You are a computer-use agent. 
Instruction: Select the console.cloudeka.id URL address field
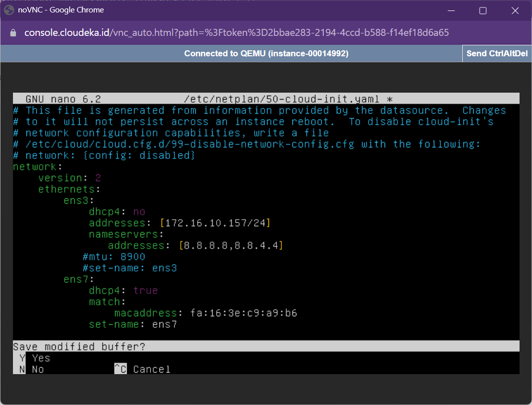237,33
